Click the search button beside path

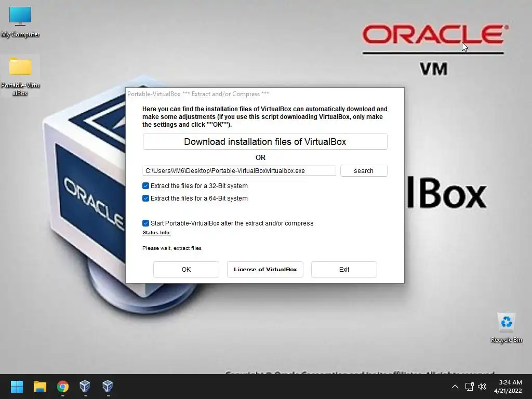[364, 170]
